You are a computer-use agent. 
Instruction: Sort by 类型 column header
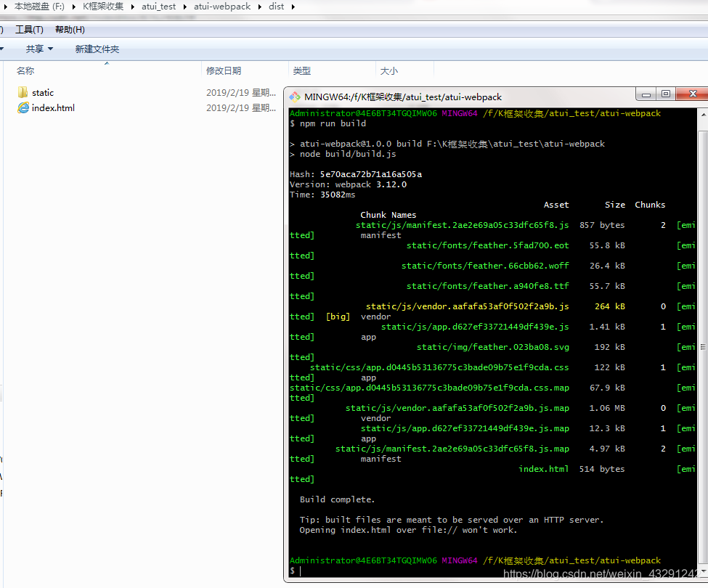[301, 71]
